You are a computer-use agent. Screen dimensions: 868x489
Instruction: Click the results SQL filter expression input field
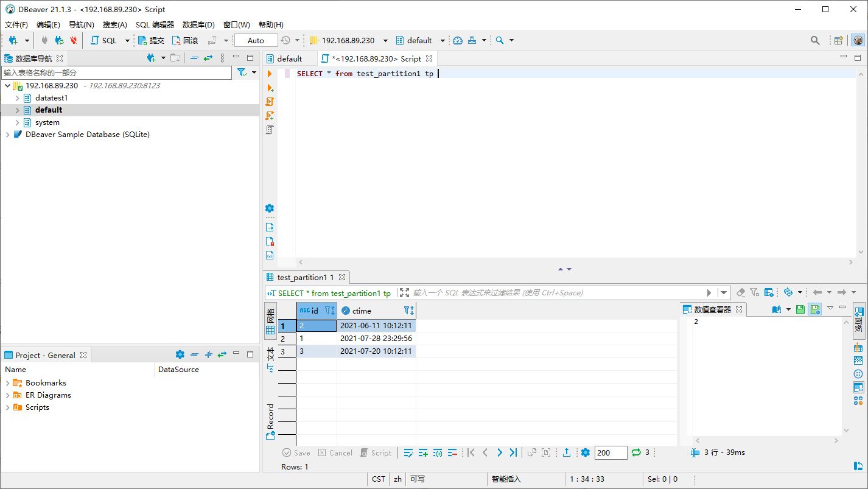click(558, 293)
